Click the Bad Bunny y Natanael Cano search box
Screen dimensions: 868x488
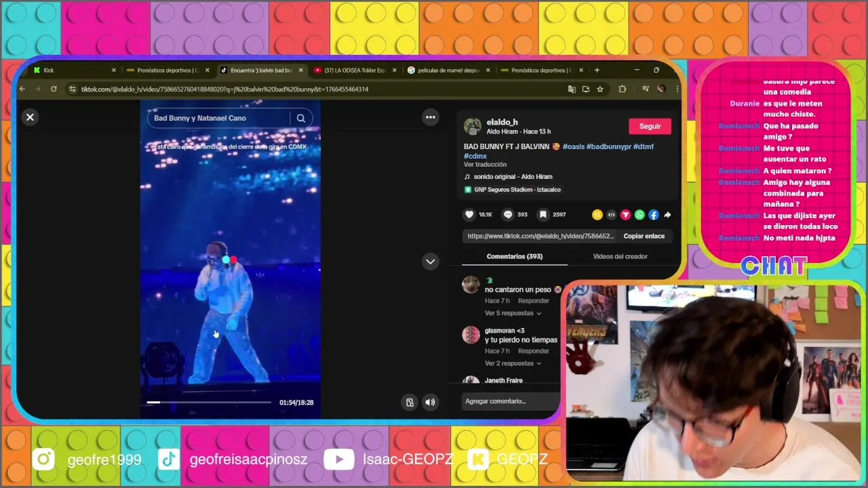click(x=218, y=118)
